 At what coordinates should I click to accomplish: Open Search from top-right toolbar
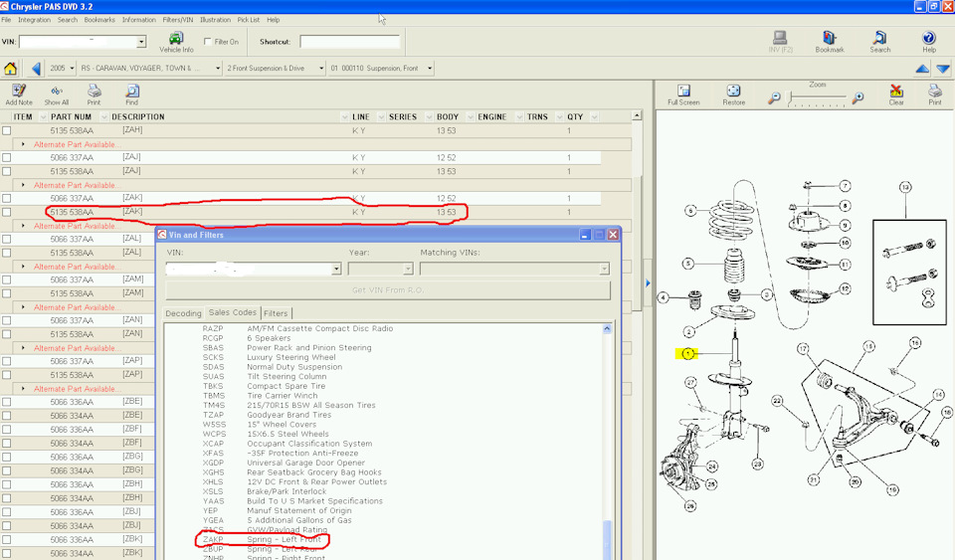tap(879, 42)
